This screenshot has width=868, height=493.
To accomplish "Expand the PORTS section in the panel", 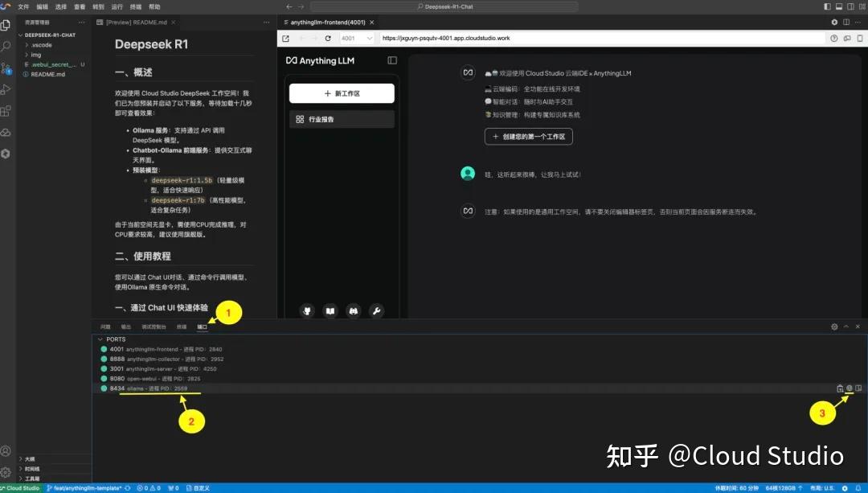I will [115, 339].
